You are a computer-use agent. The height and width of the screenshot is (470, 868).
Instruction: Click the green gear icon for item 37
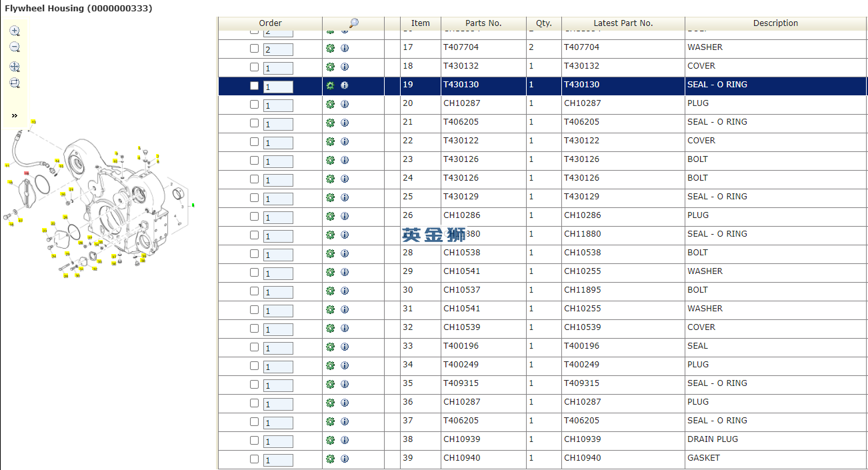point(330,421)
